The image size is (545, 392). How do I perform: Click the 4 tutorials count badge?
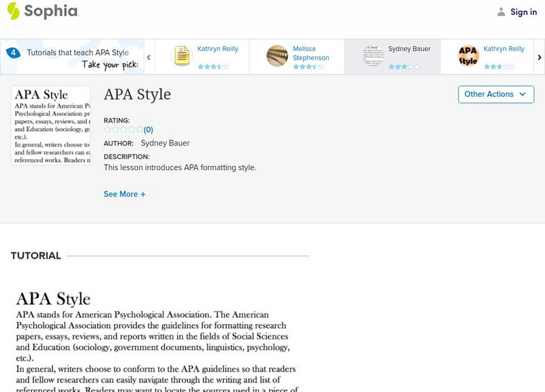click(13, 52)
